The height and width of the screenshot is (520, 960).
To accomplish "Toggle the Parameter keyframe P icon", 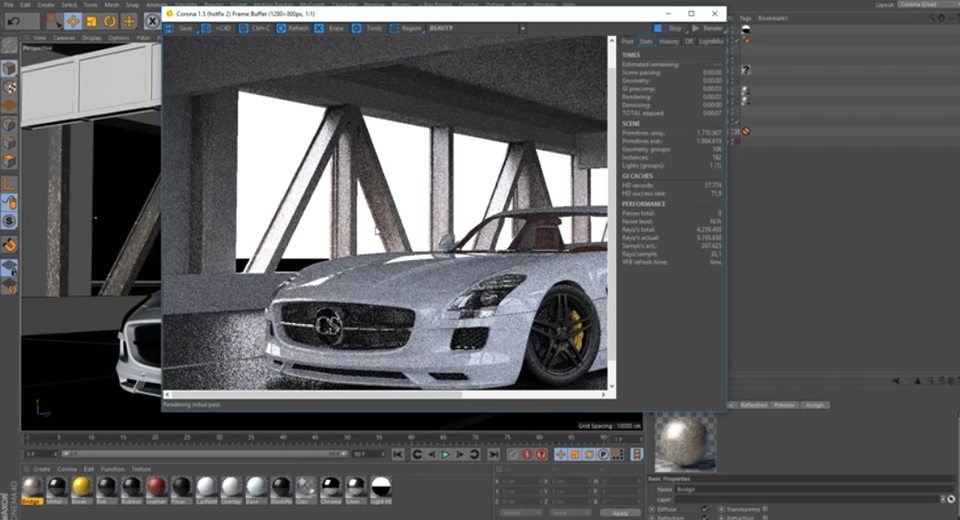I will pos(603,454).
